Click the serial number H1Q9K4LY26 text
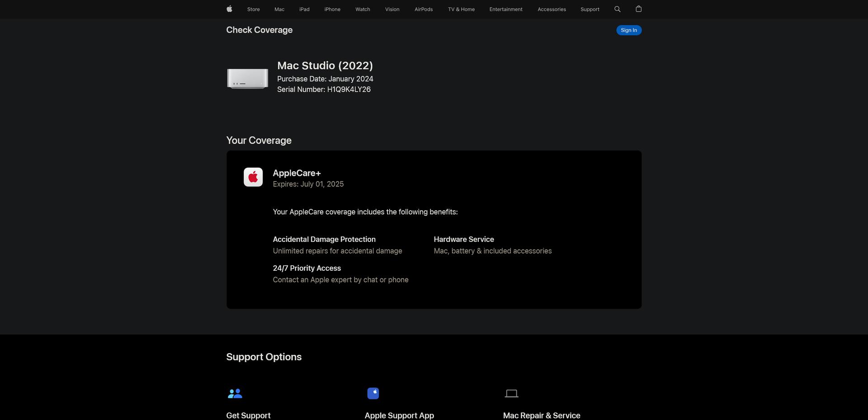 pyautogui.click(x=349, y=90)
